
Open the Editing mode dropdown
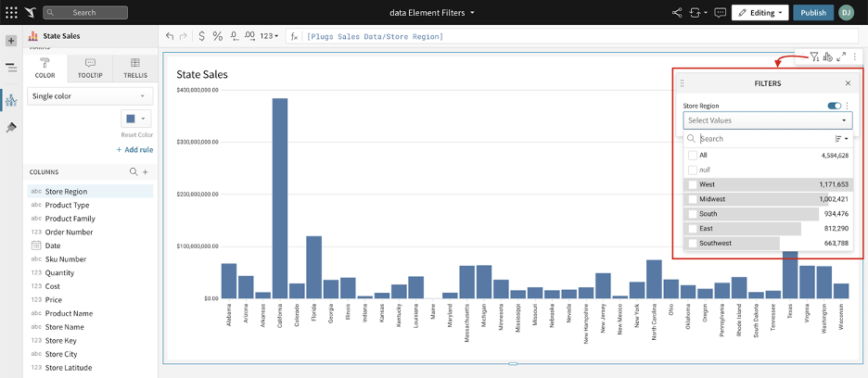click(759, 13)
